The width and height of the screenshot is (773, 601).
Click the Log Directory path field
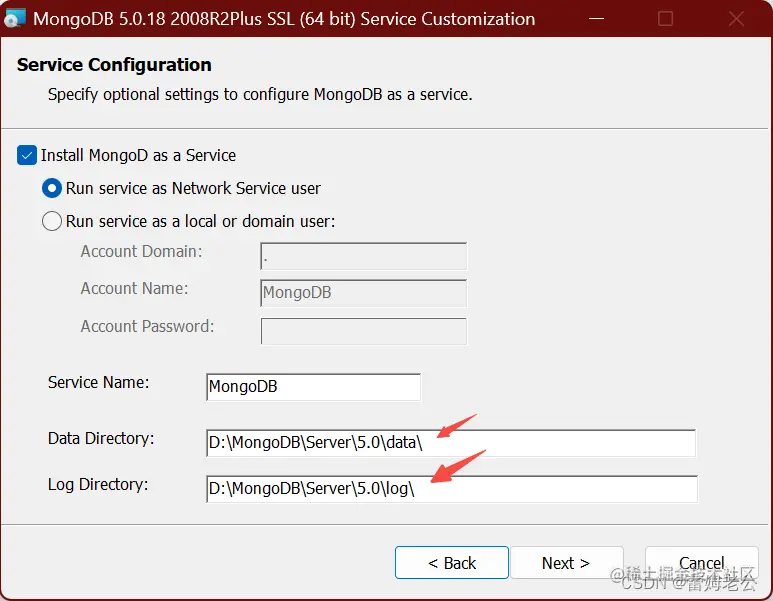452,489
